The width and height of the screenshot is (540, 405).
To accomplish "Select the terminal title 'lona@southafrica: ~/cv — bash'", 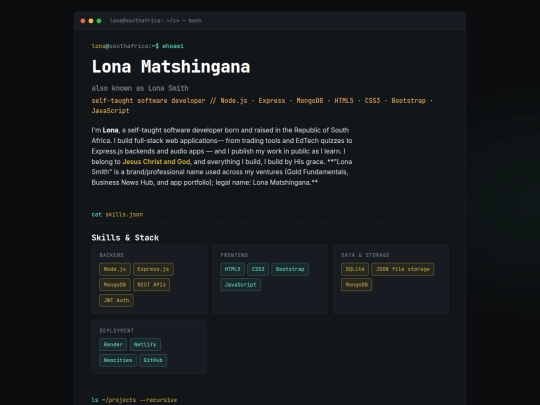I will click(155, 21).
